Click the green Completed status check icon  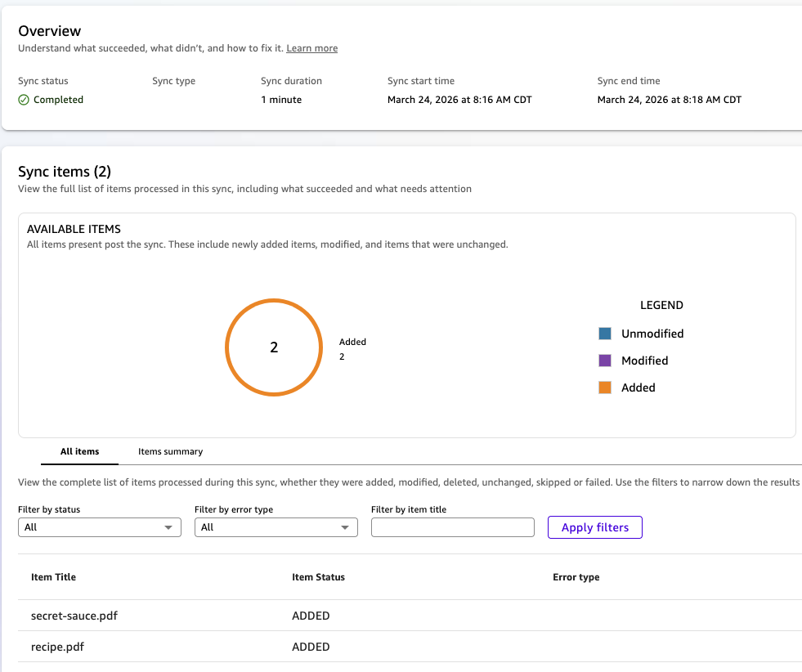[24, 100]
